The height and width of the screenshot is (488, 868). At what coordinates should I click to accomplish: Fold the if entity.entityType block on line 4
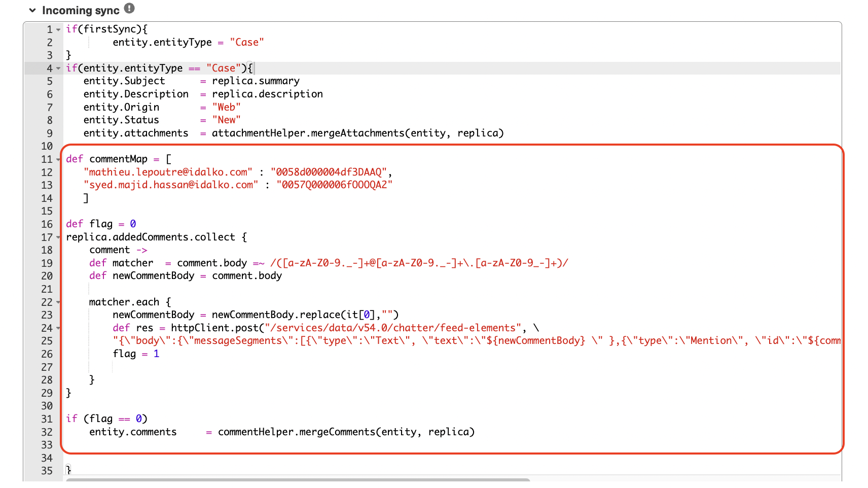coord(57,67)
